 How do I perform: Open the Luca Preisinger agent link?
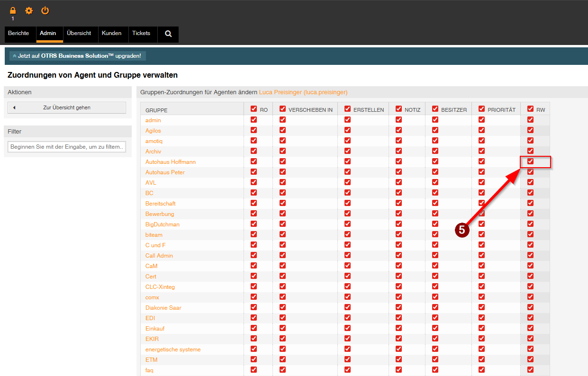303,92
